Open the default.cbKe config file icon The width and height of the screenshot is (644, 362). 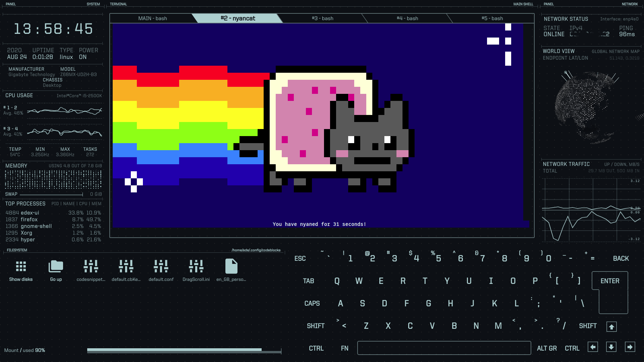pos(126,268)
